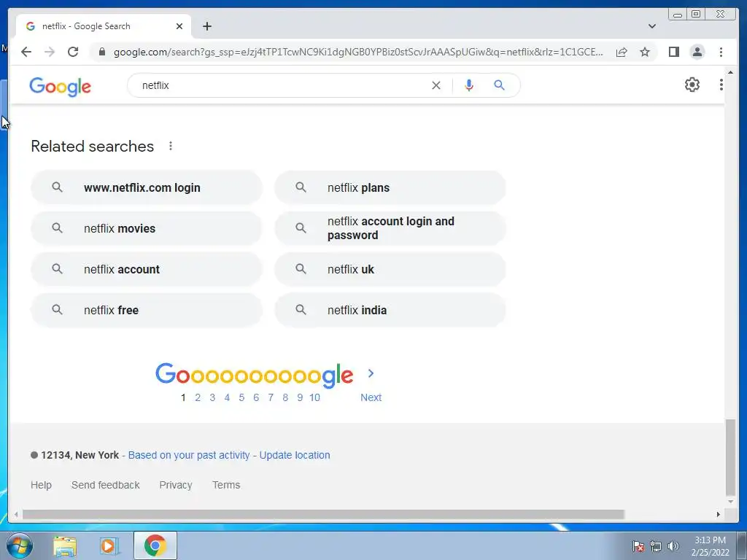Open Based on your past activity link
This screenshot has width=747, height=560.
pyautogui.click(x=189, y=455)
